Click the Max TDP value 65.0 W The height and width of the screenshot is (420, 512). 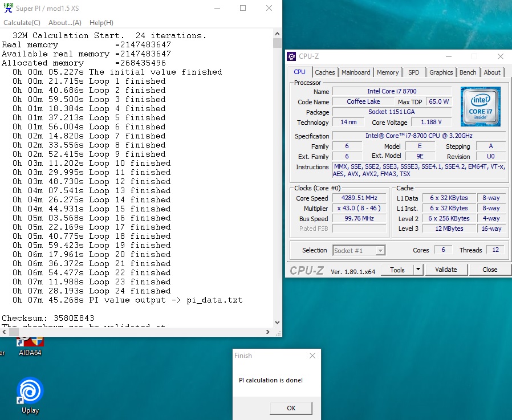[439, 101]
